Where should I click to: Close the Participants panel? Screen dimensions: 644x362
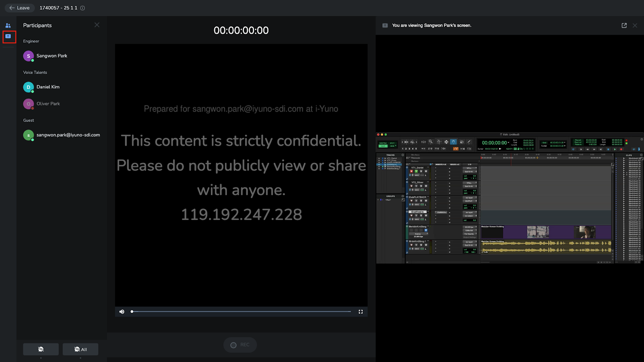97,25
